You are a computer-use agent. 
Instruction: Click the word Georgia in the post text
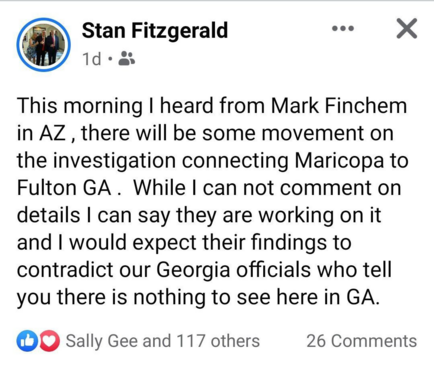(x=193, y=270)
